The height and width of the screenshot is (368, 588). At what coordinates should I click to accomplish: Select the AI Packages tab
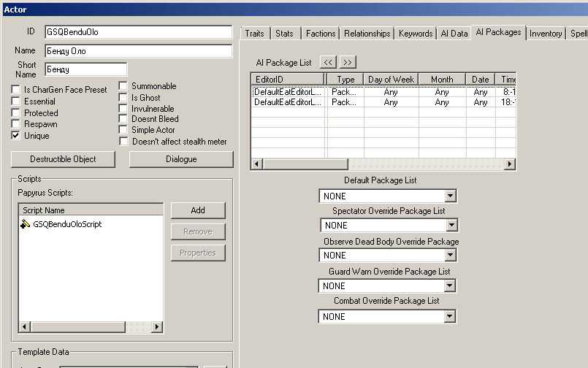[x=498, y=32]
